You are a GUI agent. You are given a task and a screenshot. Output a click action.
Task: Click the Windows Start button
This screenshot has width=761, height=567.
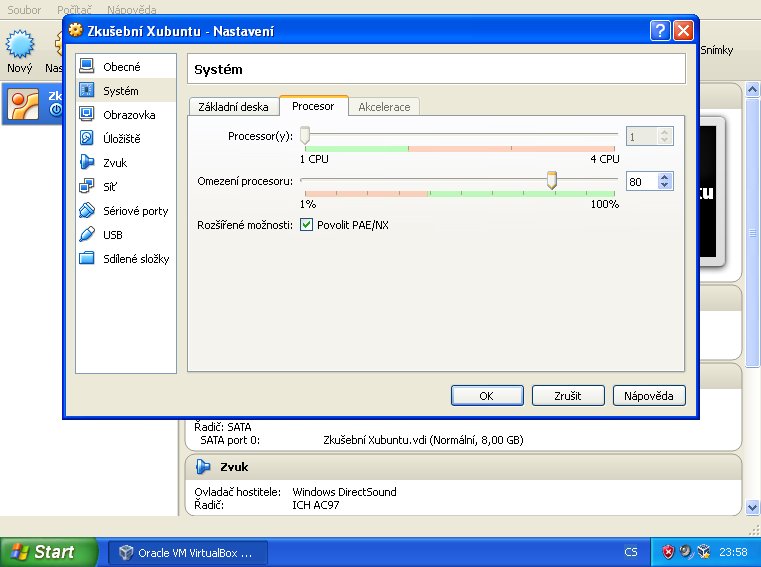coord(49,552)
